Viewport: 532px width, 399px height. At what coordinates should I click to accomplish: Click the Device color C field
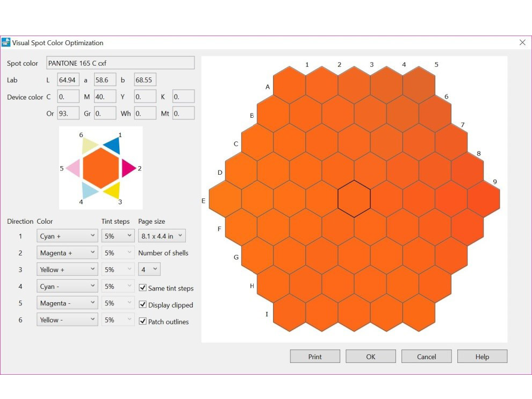point(68,96)
